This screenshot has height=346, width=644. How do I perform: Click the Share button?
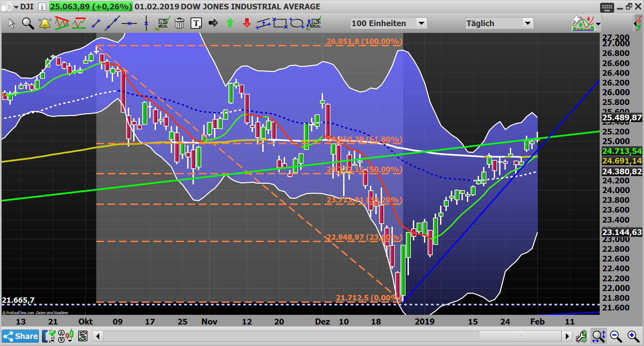point(20,336)
